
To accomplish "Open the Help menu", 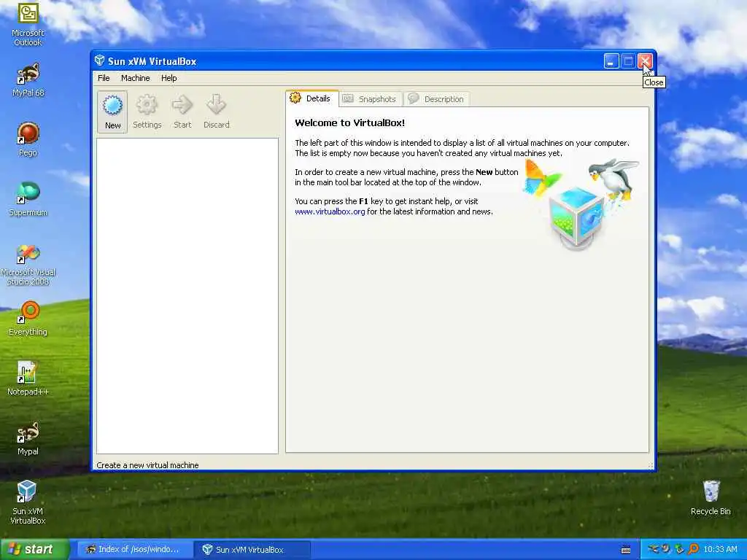I will (169, 78).
